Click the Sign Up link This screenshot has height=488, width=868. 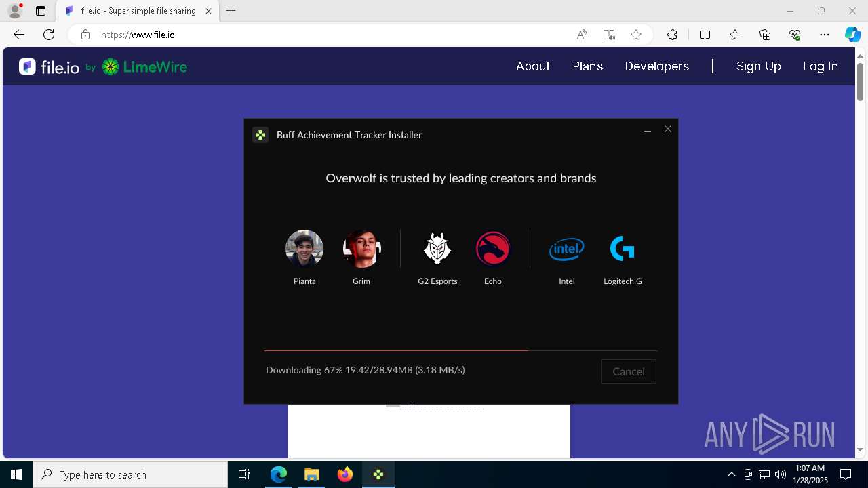point(759,66)
